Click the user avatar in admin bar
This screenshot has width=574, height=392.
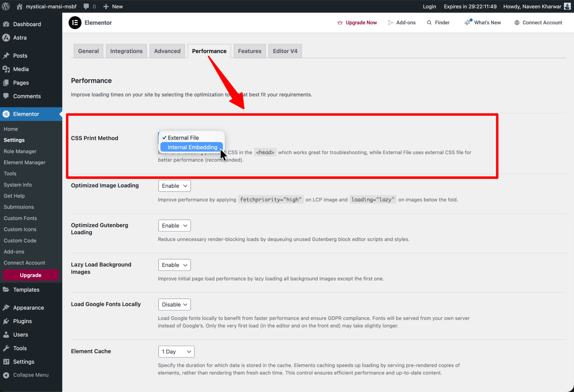[x=567, y=6]
